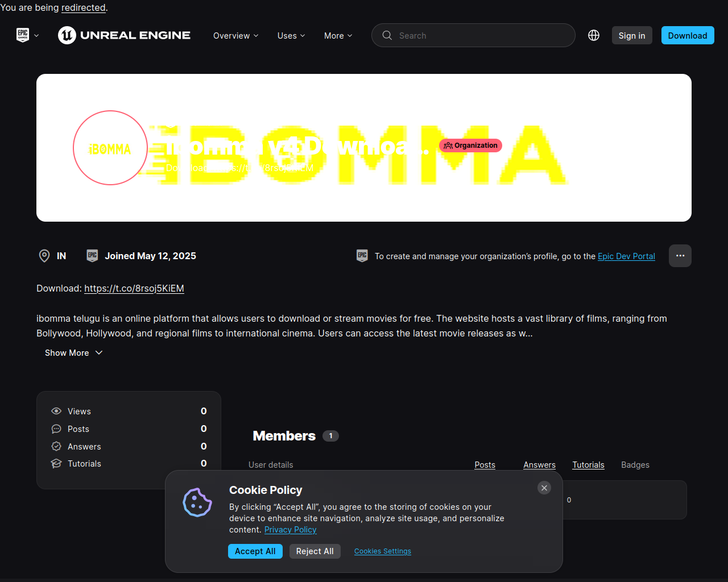Click the cookie icon in dialog
This screenshot has height=582, width=728.
tap(197, 502)
